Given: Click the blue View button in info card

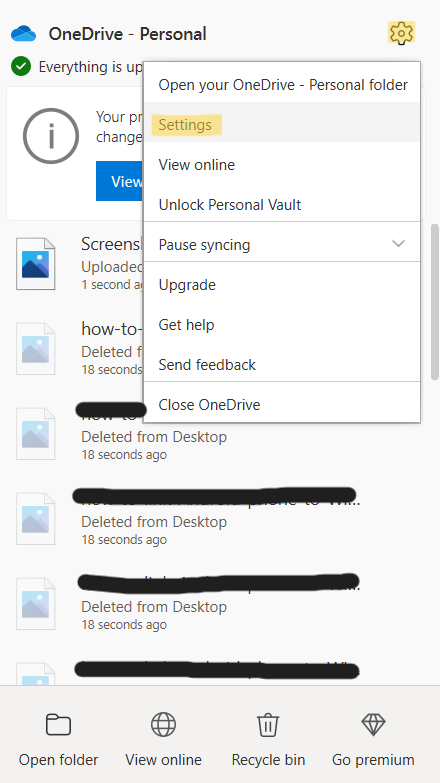Looking at the screenshot, I should [120, 181].
